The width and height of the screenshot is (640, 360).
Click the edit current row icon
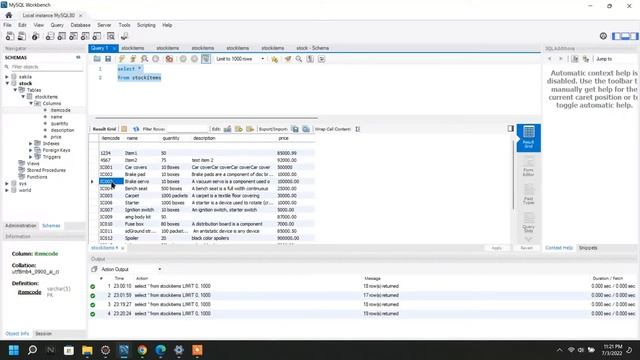point(227,129)
